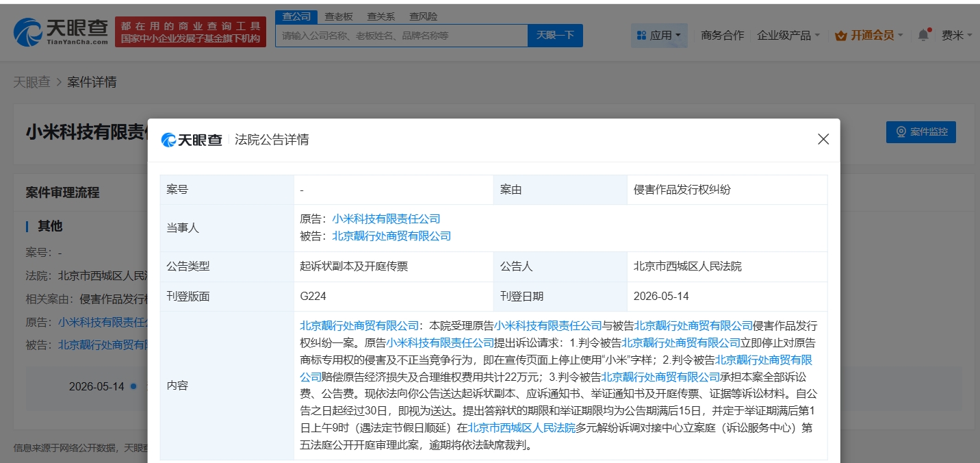Switch to the 查关系 tab
This screenshot has height=463, width=980.
pos(381,16)
